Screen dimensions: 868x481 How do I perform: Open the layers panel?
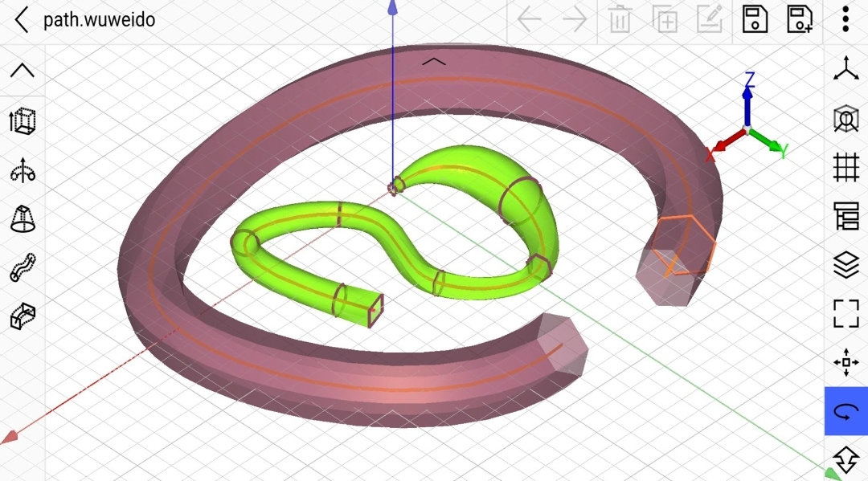point(845,265)
